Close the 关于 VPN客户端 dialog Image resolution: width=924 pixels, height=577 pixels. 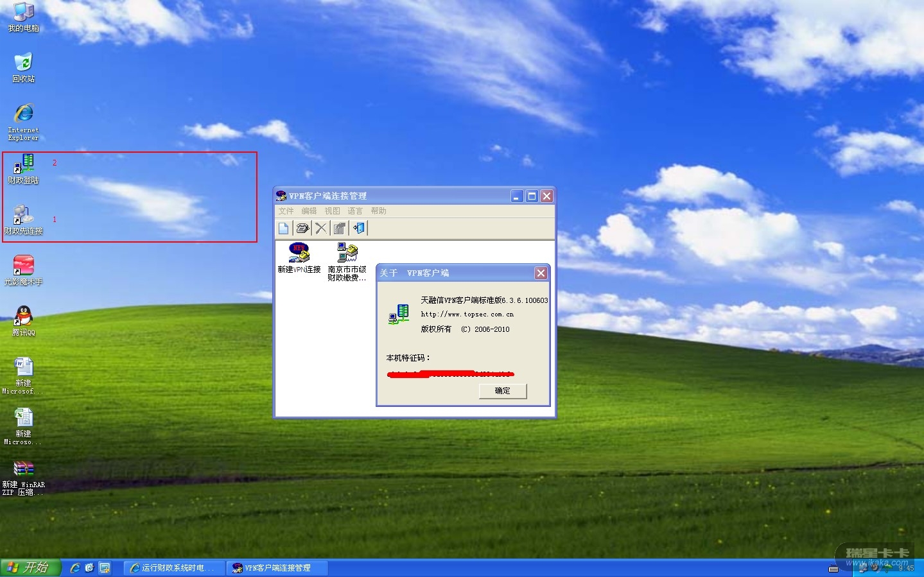coord(541,273)
